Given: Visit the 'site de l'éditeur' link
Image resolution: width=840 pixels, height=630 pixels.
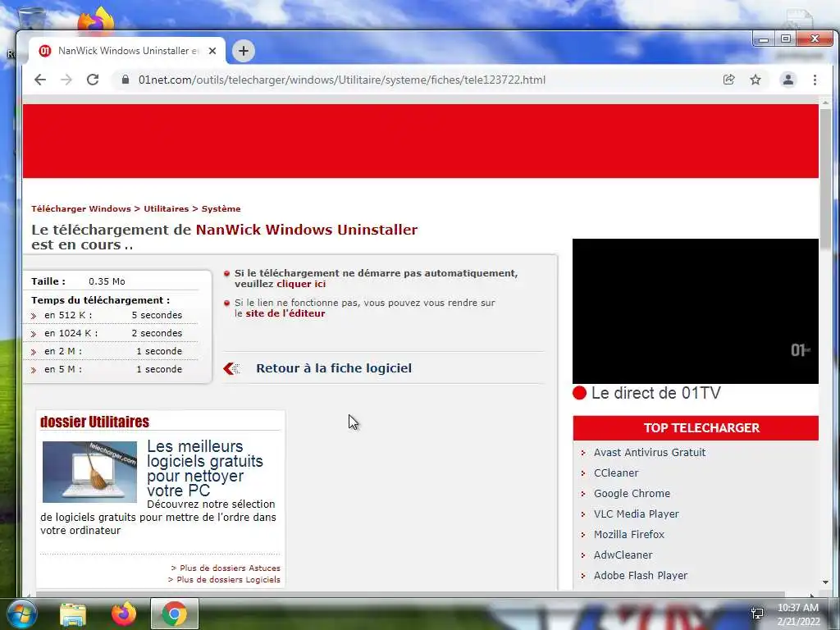Looking at the screenshot, I should pyautogui.click(x=285, y=313).
